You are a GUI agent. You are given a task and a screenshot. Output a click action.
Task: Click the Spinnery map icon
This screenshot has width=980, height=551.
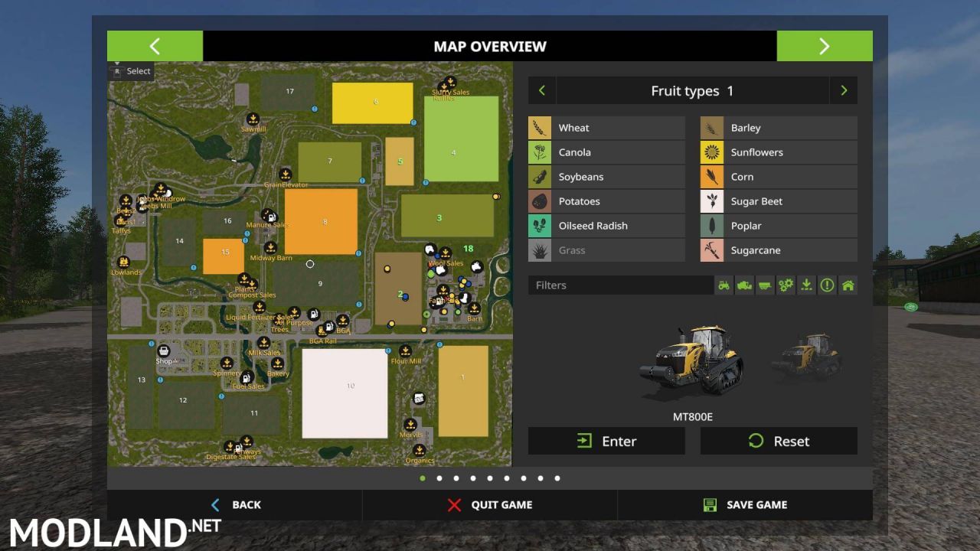pyautogui.click(x=227, y=363)
